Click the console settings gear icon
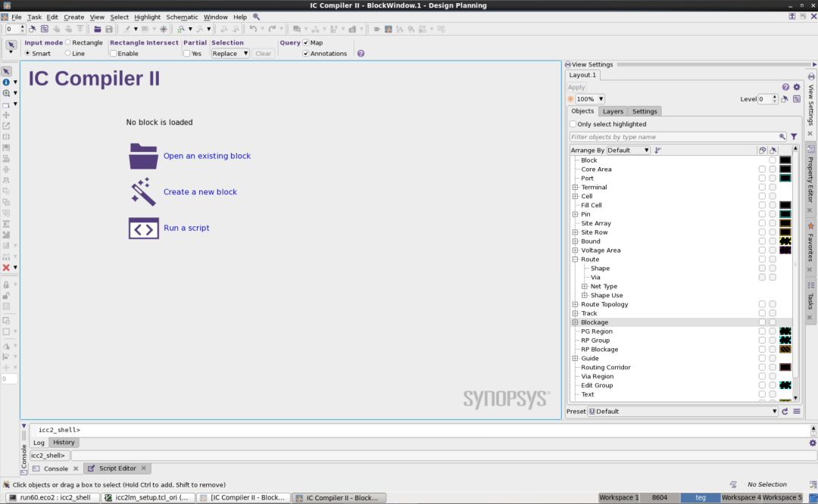 812,443
